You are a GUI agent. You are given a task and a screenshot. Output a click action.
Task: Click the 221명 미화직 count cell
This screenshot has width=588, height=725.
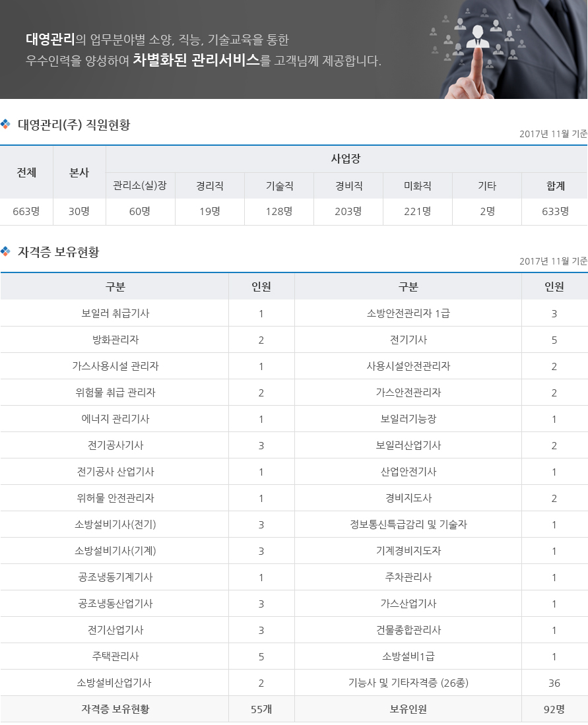pos(417,212)
